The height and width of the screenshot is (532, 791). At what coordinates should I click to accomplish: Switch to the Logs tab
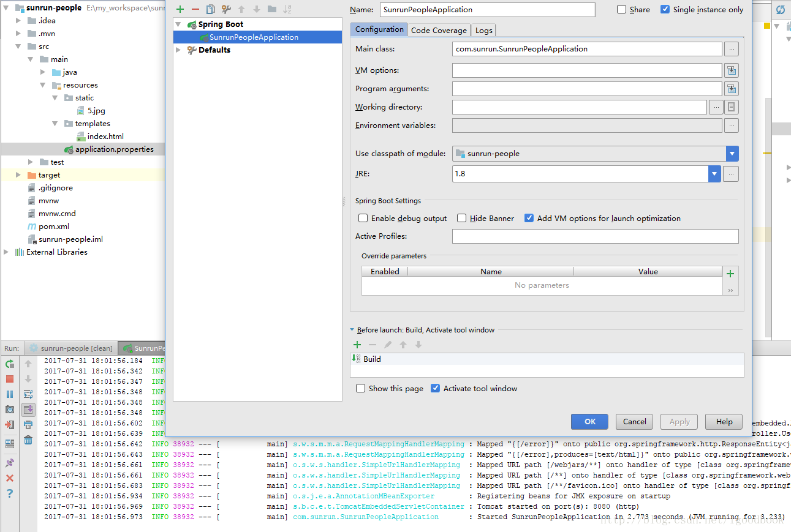pos(483,30)
